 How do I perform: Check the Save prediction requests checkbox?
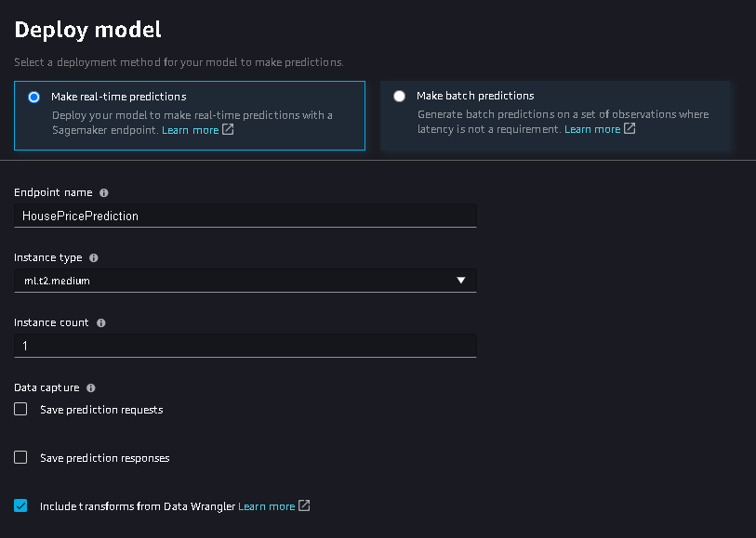20,409
